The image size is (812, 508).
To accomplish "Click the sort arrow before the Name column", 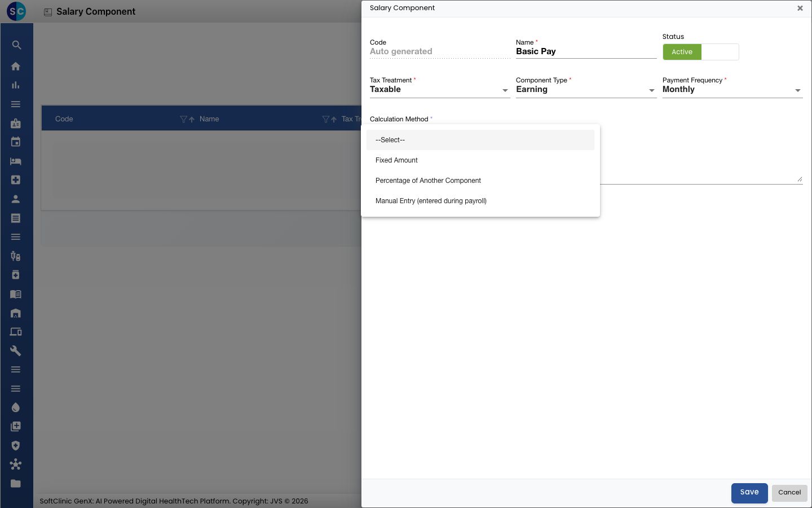I will (x=192, y=119).
